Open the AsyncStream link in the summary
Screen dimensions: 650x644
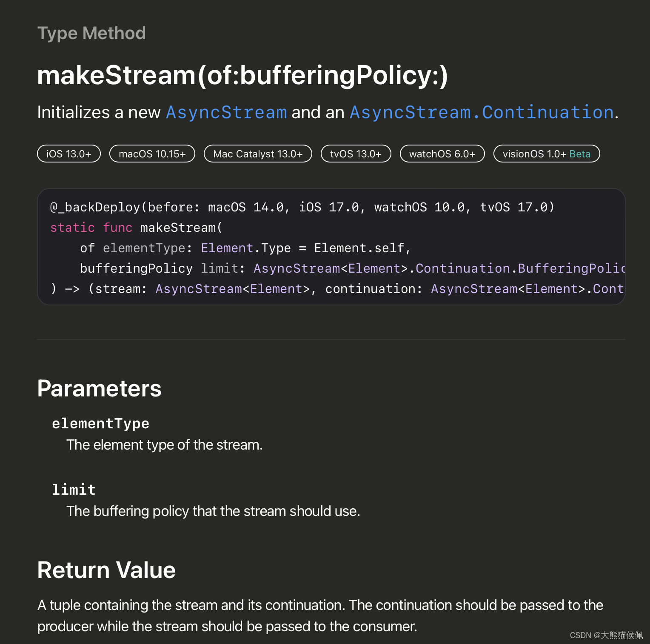226,113
